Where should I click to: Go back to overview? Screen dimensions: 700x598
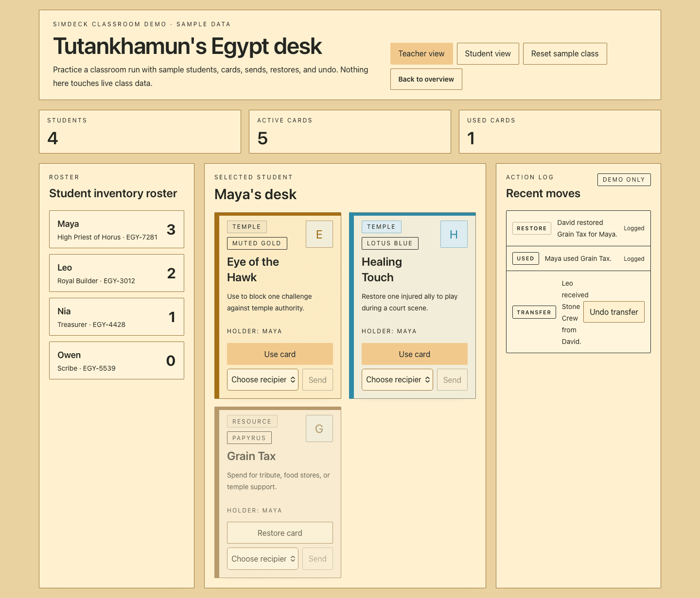pos(426,79)
